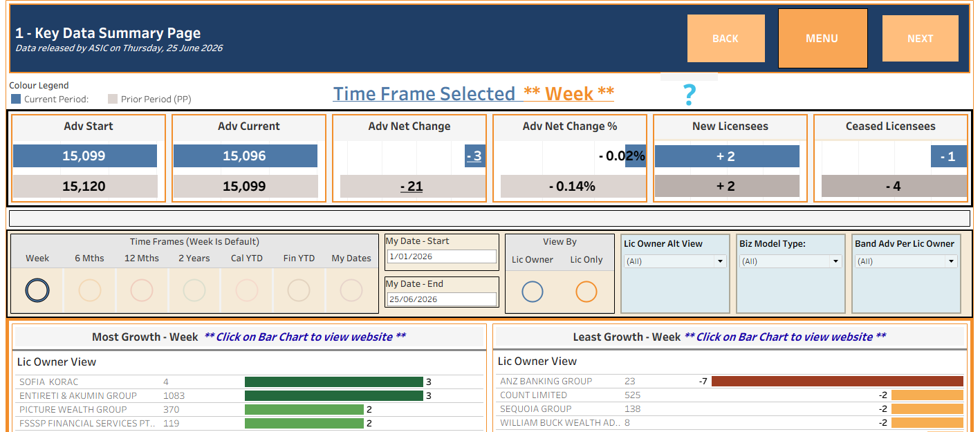Click the WILLIAM BUCK WEALTH orange bar
Image resolution: width=980 pixels, height=432 pixels.
927,422
